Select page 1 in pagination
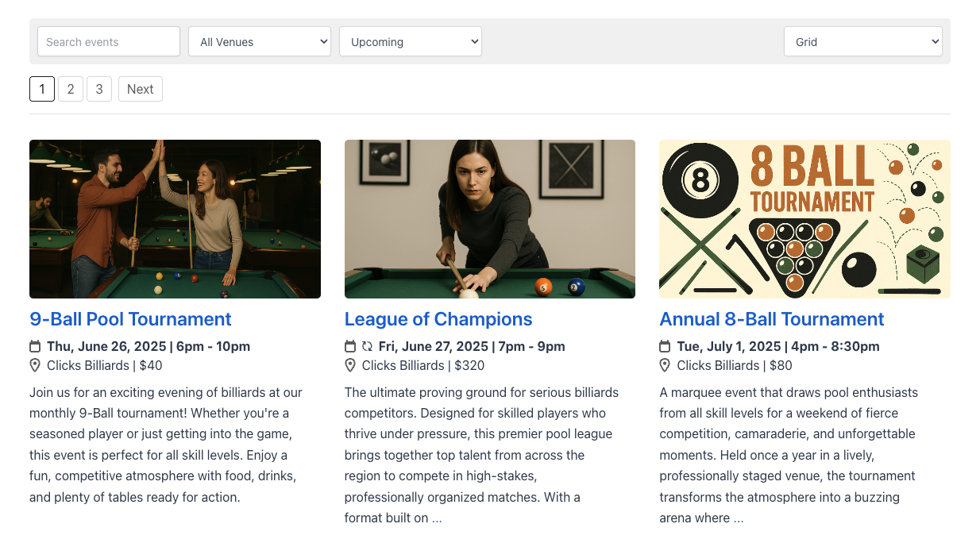The image size is (980, 543). tap(42, 89)
